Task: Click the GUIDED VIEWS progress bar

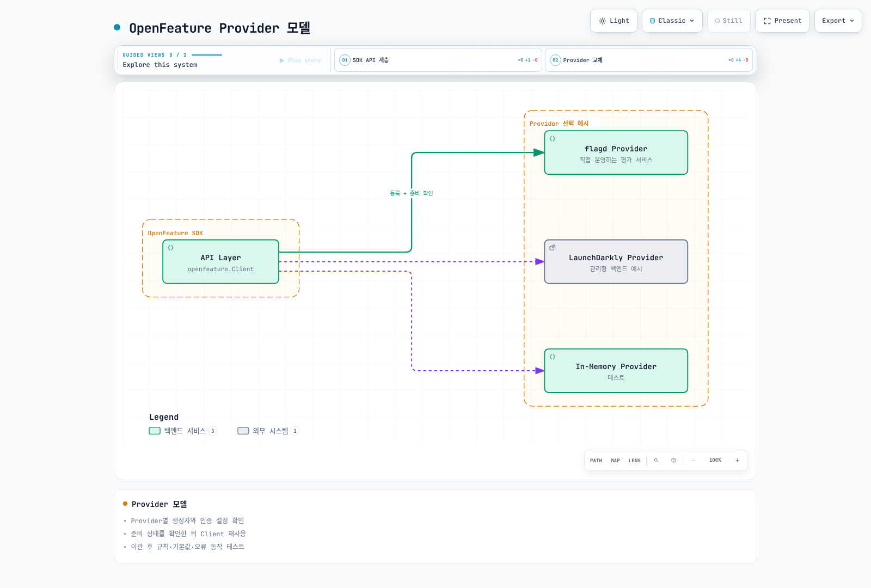Action: coord(207,55)
